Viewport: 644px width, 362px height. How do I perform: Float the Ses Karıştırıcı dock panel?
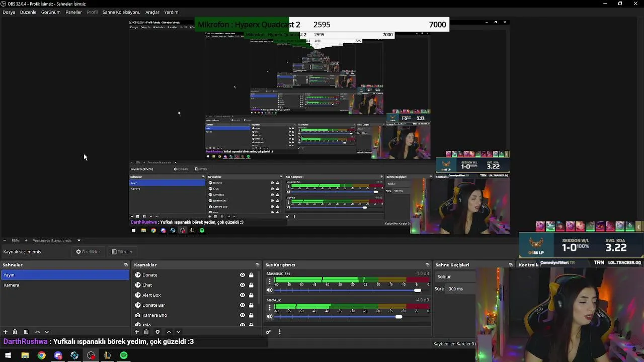428,265
